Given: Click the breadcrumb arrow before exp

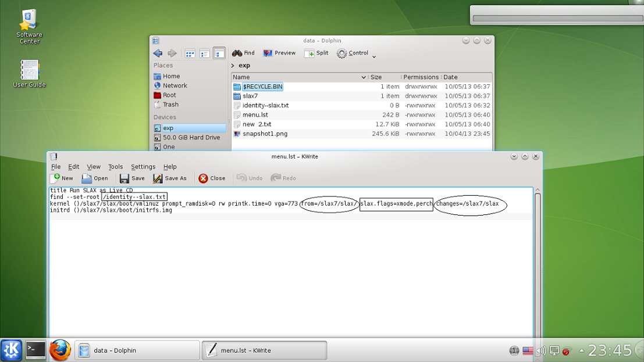Looking at the screenshot, I should tap(233, 65).
